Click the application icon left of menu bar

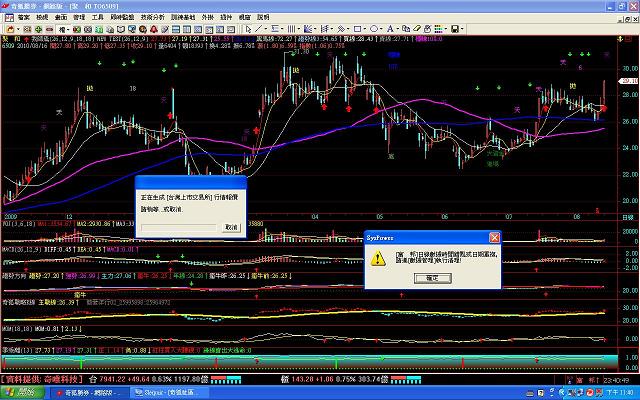coord(9,18)
